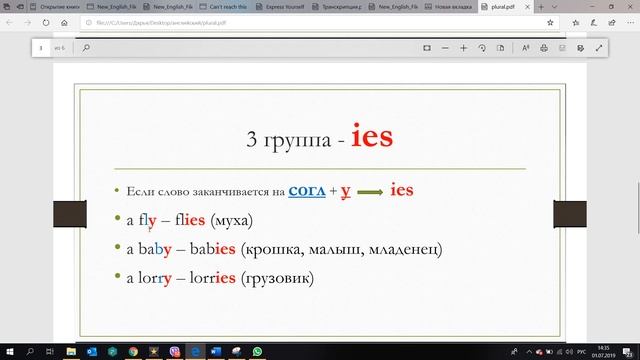Set the open tabs aside
Screen dimensions: 640x360
pos(19,7)
